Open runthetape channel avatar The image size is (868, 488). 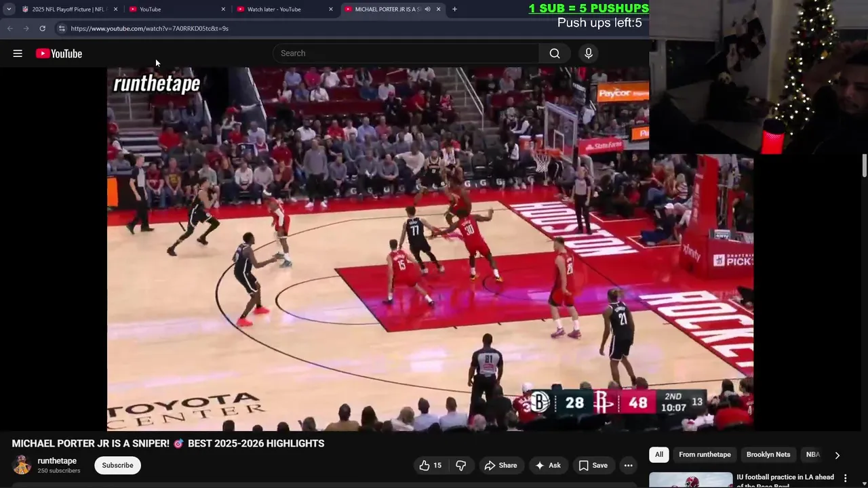(22, 465)
